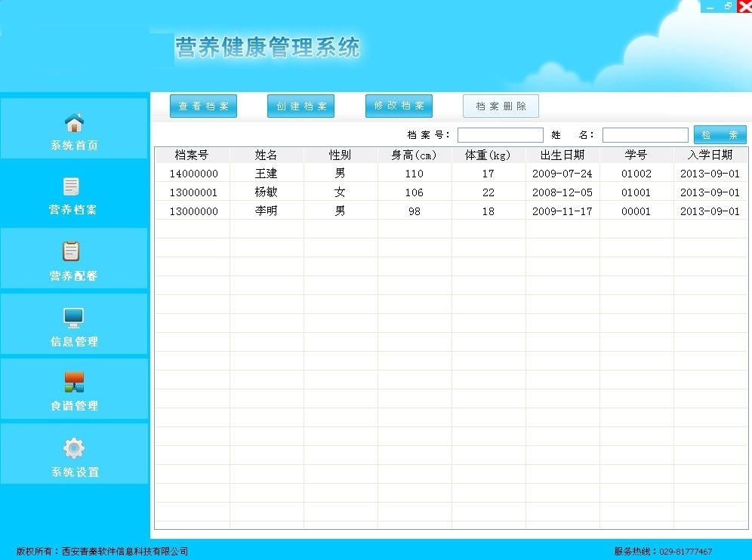Click the 创建档案 button
Image resolution: width=752 pixels, height=560 pixels.
[300, 106]
